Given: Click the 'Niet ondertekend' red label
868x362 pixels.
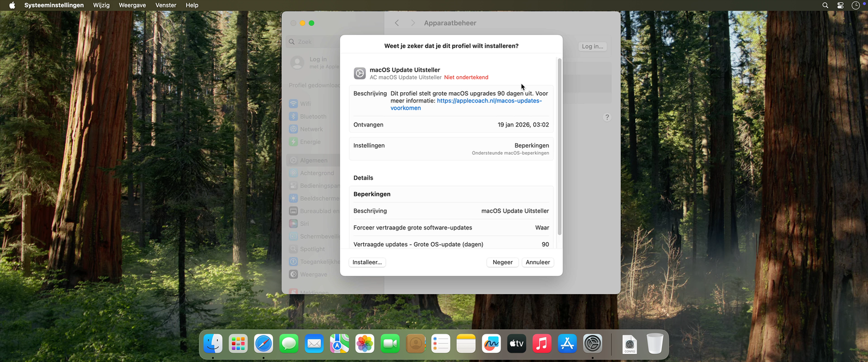Looking at the screenshot, I should [466, 78].
